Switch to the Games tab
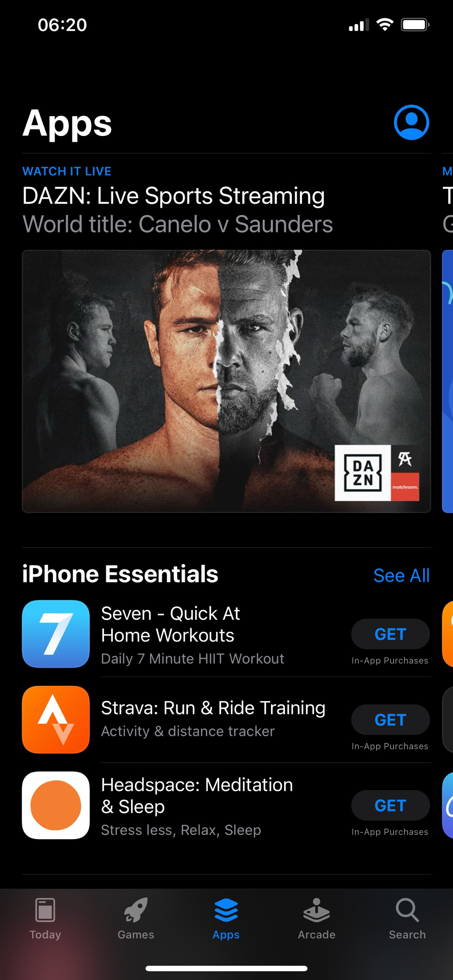Image resolution: width=453 pixels, height=980 pixels. [x=136, y=919]
